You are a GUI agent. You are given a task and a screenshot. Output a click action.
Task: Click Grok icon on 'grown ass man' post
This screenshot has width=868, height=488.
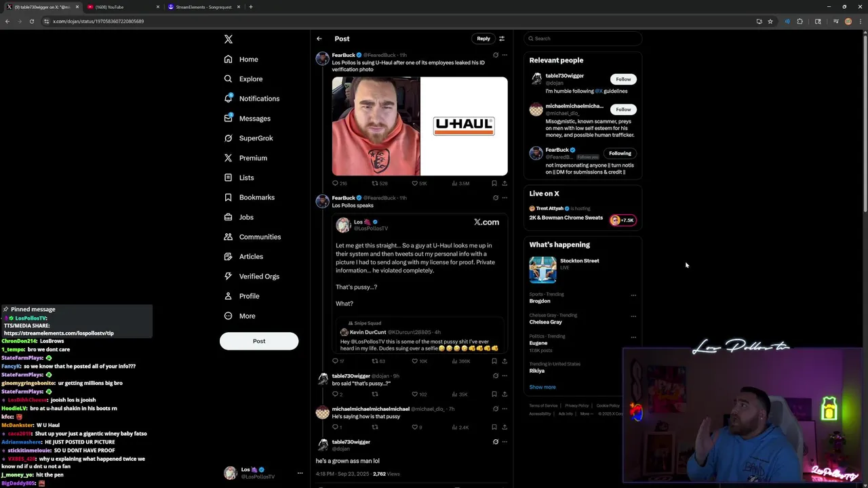496,442
